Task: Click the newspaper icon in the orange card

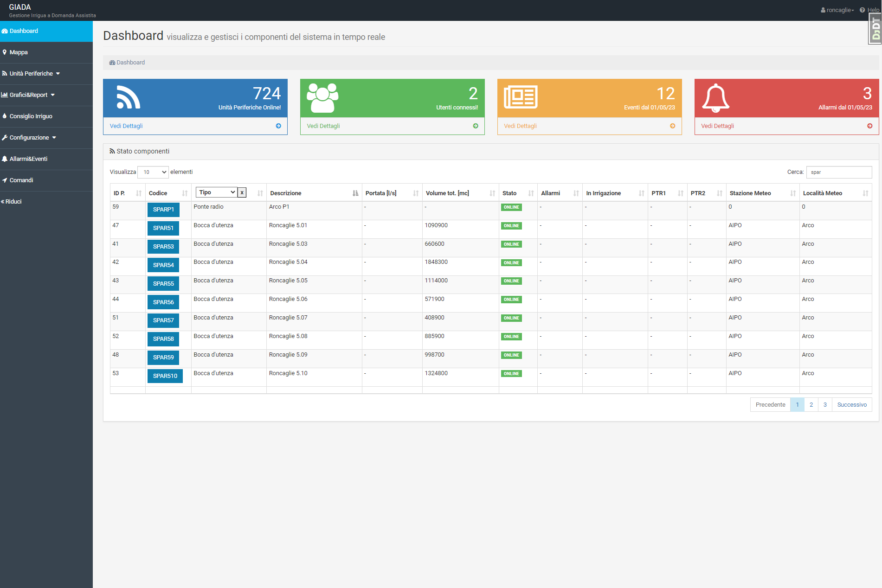Action: pyautogui.click(x=521, y=97)
